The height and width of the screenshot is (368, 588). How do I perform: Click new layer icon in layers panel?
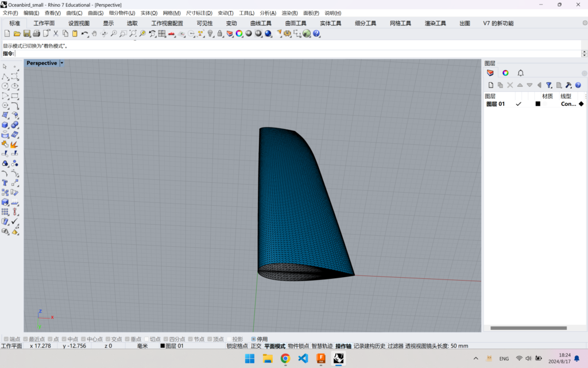(491, 85)
